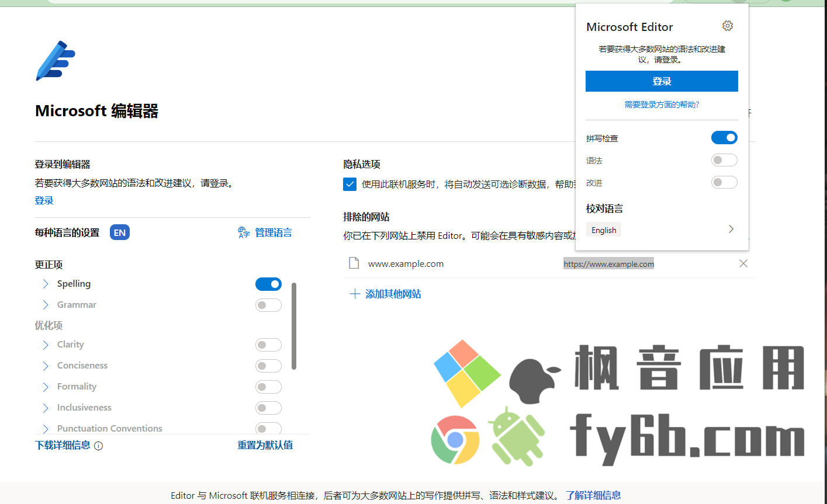Click 添加其他网站 link
The width and height of the screenshot is (827, 504).
[393, 294]
